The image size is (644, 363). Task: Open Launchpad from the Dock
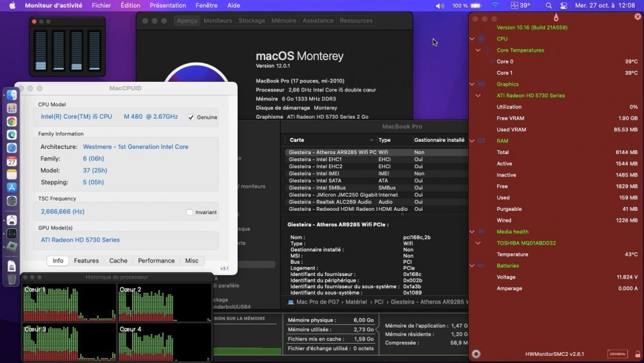click(x=12, y=108)
